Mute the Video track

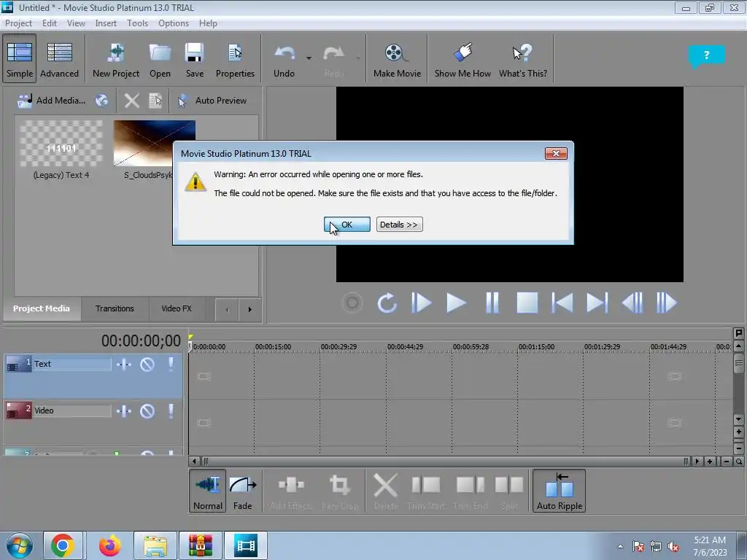(x=147, y=411)
